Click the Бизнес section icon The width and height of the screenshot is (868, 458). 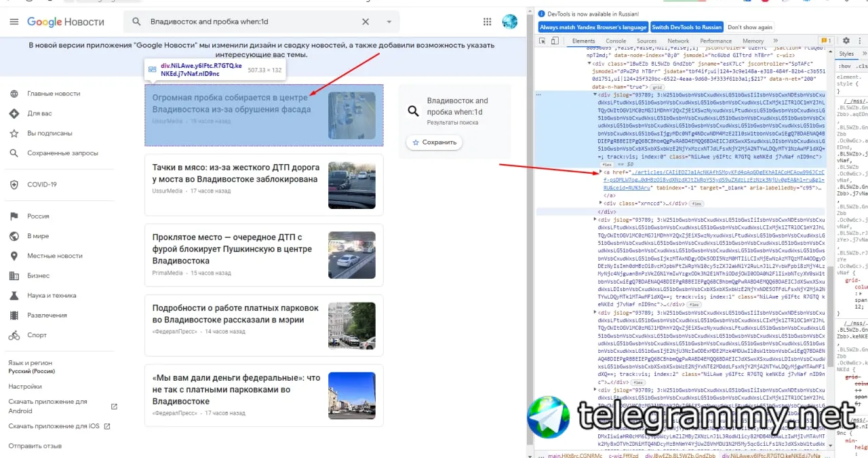coord(14,275)
